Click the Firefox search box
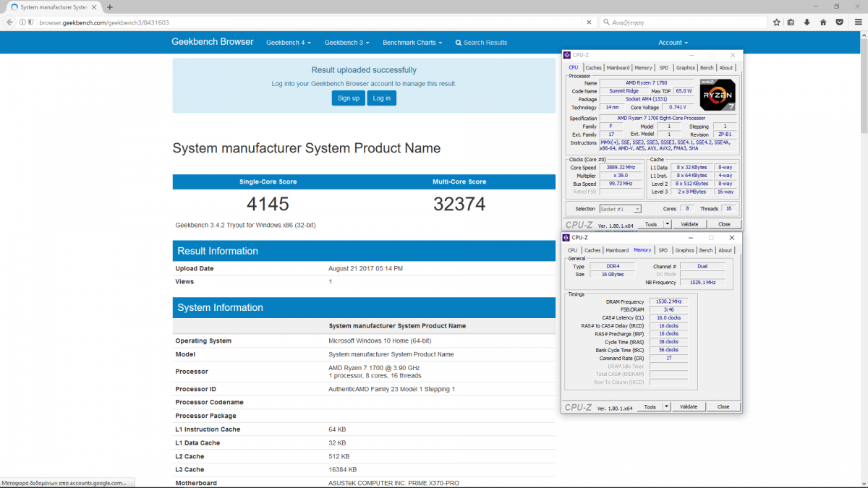The width and height of the screenshot is (868, 488). [x=683, y=22]
